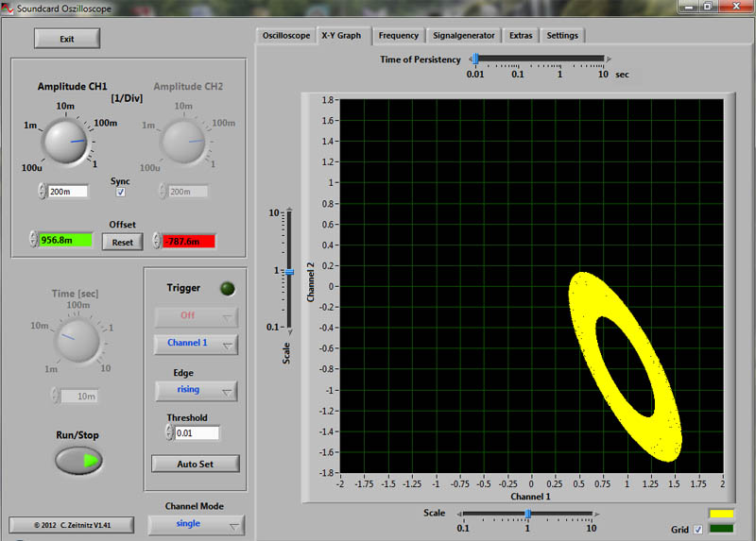Expand the Edge rising dropdown
This screenshot has width=756, height=541.
pyautogui.click(x=197, y=390)
